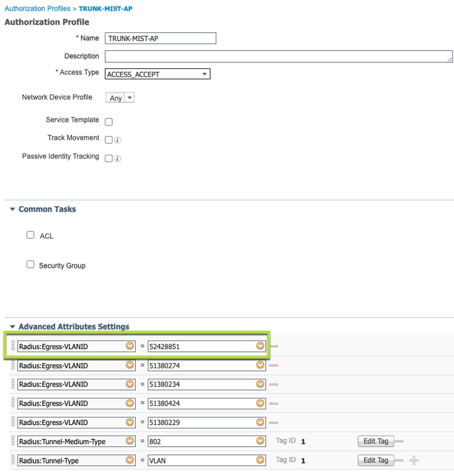Click the Name field containing TRUNK-MIST-AP
454x476 pixels.
[160, 38]
